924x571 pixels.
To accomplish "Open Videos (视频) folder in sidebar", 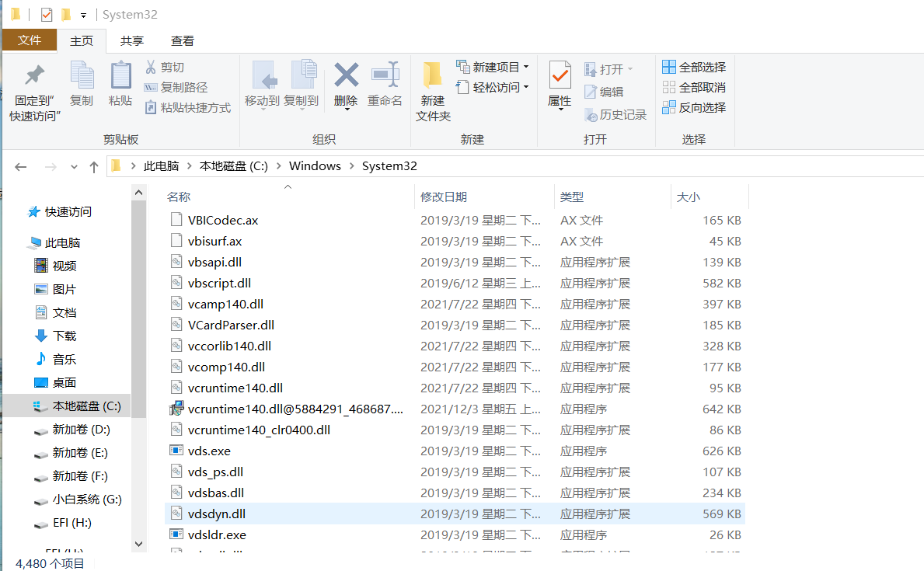I will 55,266.
